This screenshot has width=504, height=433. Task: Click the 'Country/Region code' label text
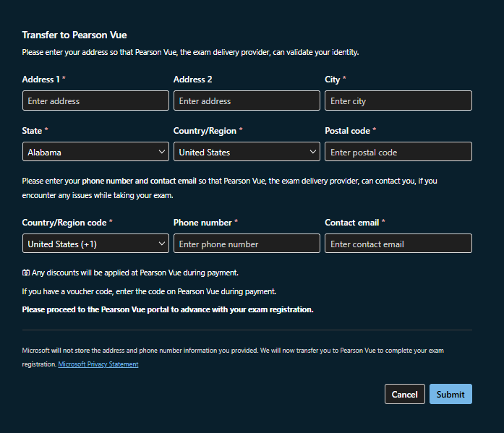[x=64, y=223]
